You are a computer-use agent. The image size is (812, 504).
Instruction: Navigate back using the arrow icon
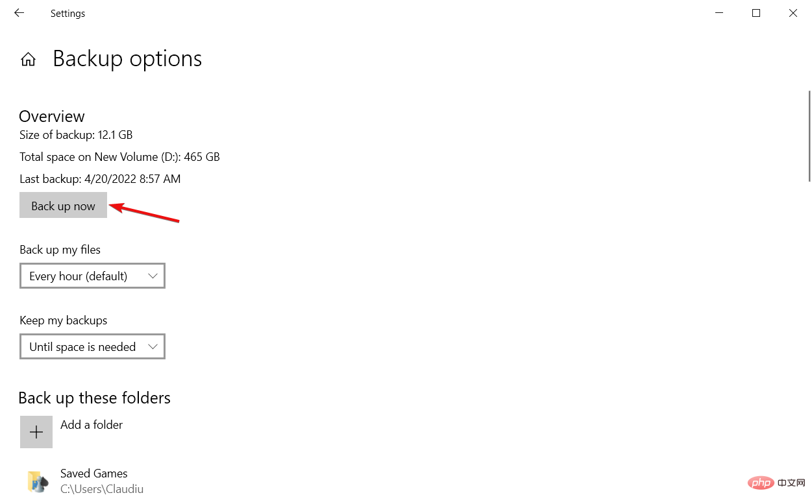pos(18,13)
